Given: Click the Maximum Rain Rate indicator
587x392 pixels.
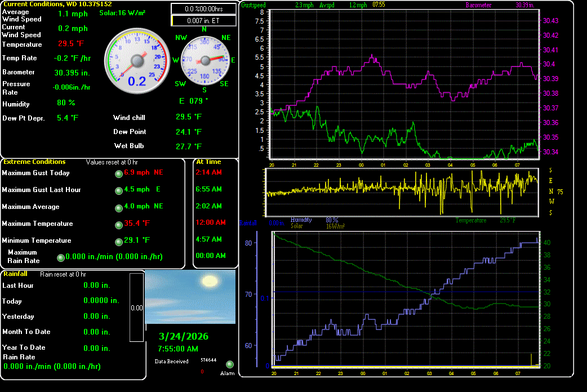Looking at the screenshot, I should click(x=60, y=257).
